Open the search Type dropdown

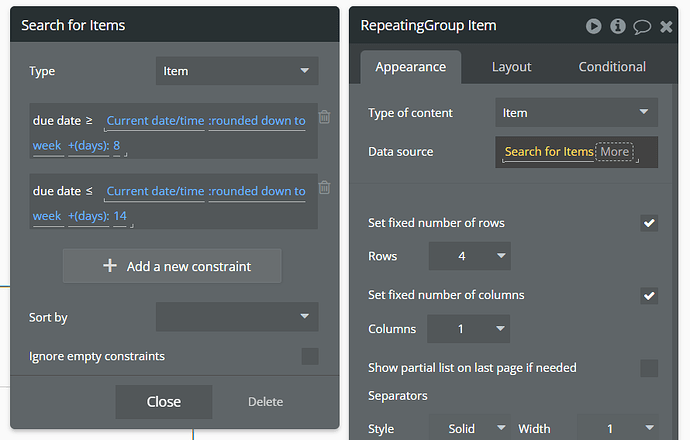(x=237, y=71)
